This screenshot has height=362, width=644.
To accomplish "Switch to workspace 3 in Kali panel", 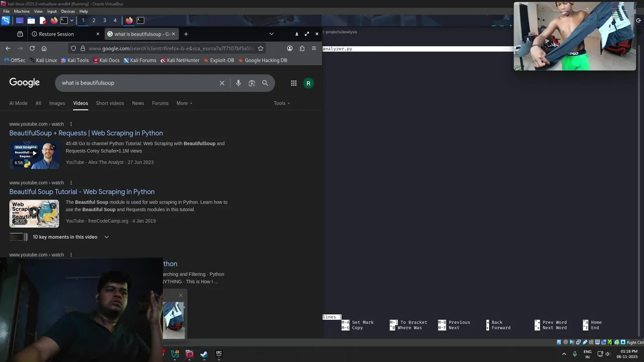I will [x=105, y=21].
